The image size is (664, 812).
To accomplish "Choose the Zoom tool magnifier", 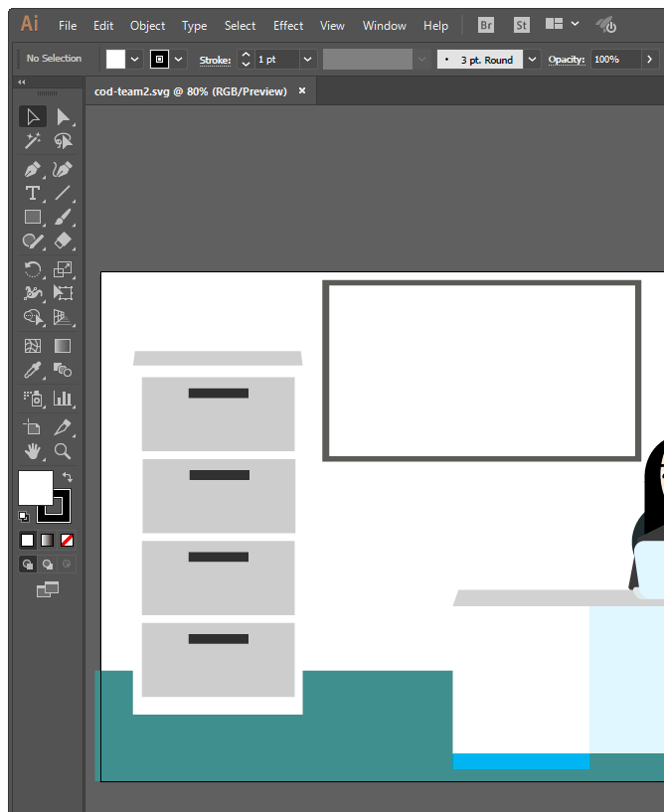I will click(63, 451).
